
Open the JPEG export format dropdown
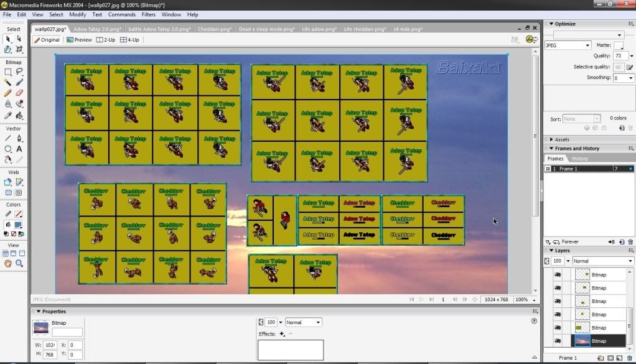[568, 45]
